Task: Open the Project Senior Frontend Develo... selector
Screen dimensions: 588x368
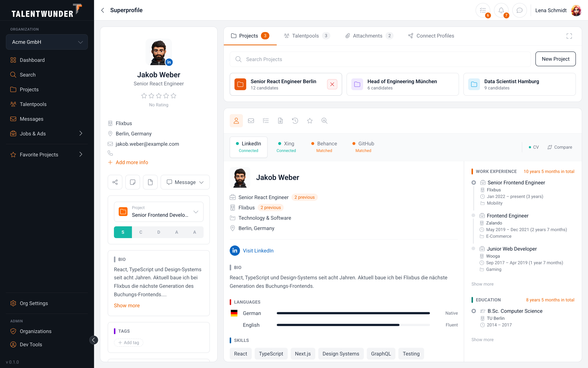Action: (159, 212)
